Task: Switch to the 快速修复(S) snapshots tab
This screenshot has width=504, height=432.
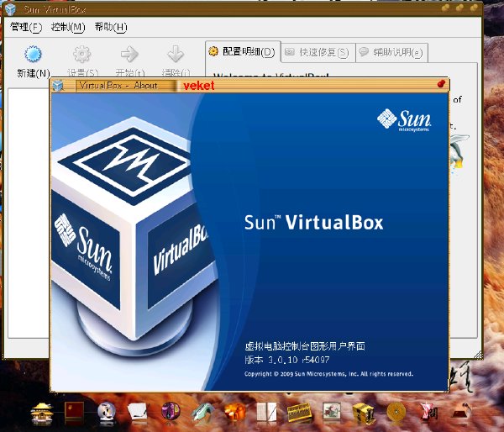Action: tap(318, 52)
